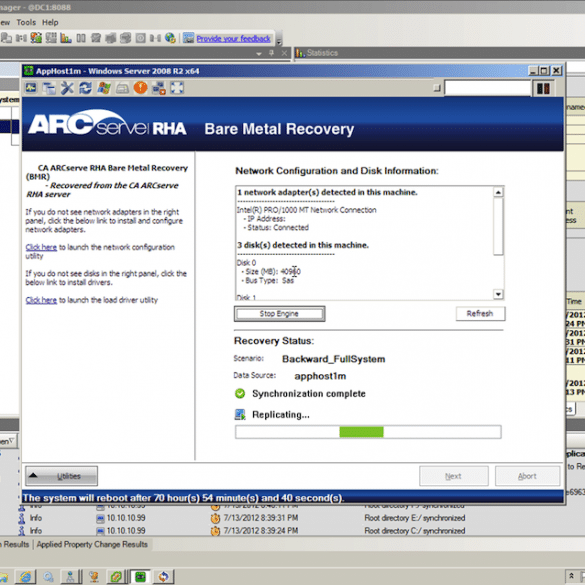Click the dark pause-bars icon right of the search field
Viewport: 585px width, 585px height.
tap(543, 88)
